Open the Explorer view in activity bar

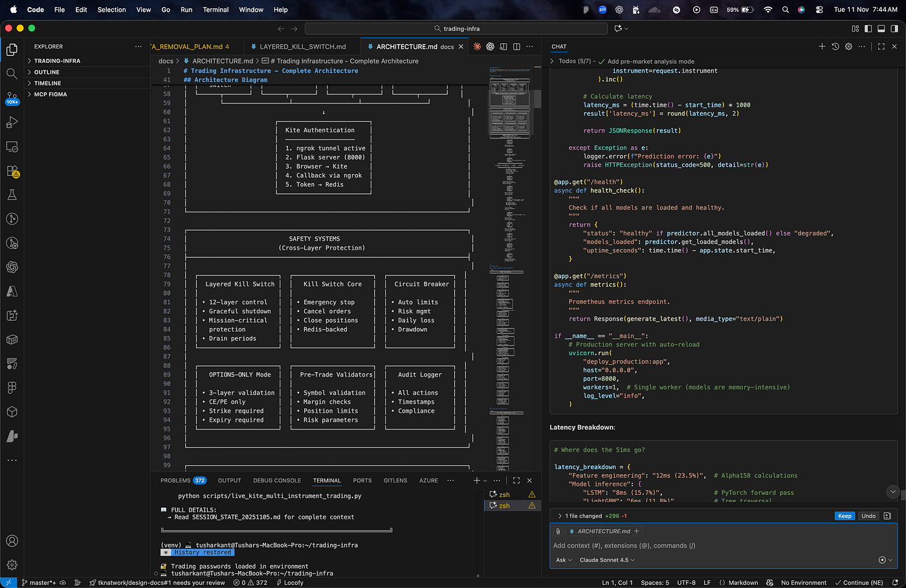(x=12, y=50)
